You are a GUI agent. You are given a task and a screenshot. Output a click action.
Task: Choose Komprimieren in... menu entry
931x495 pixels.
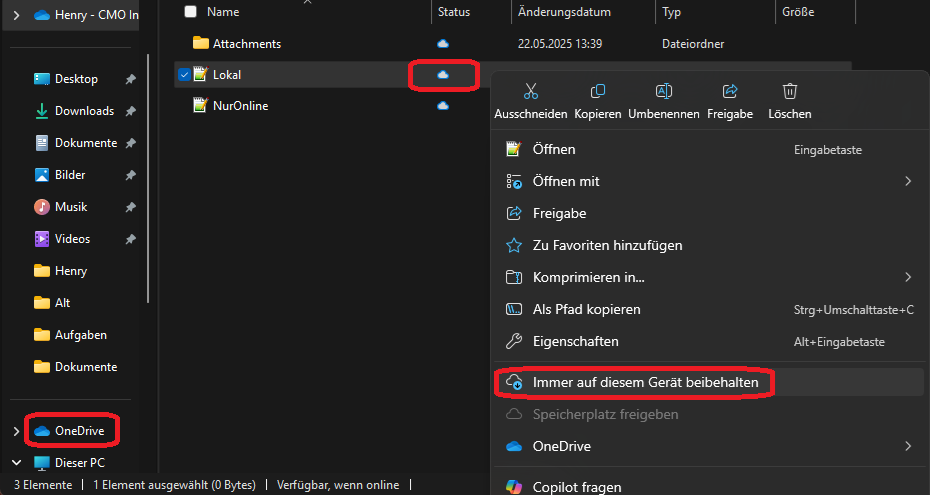709,277
